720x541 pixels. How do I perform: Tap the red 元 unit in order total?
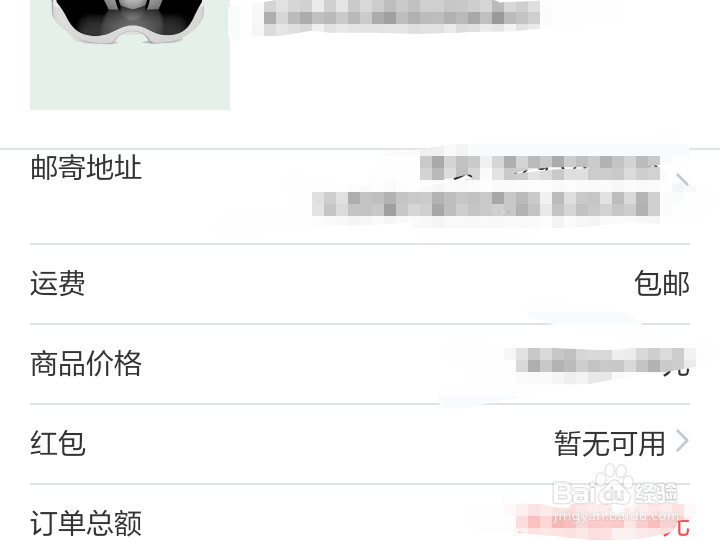[x=679, y=526]
